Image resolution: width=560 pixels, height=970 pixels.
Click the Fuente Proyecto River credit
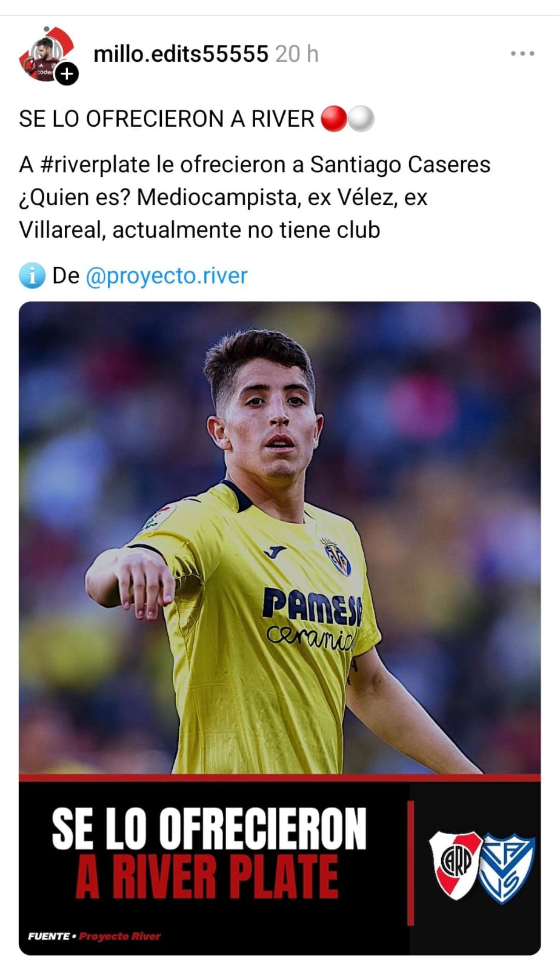(x=94, y=936)
